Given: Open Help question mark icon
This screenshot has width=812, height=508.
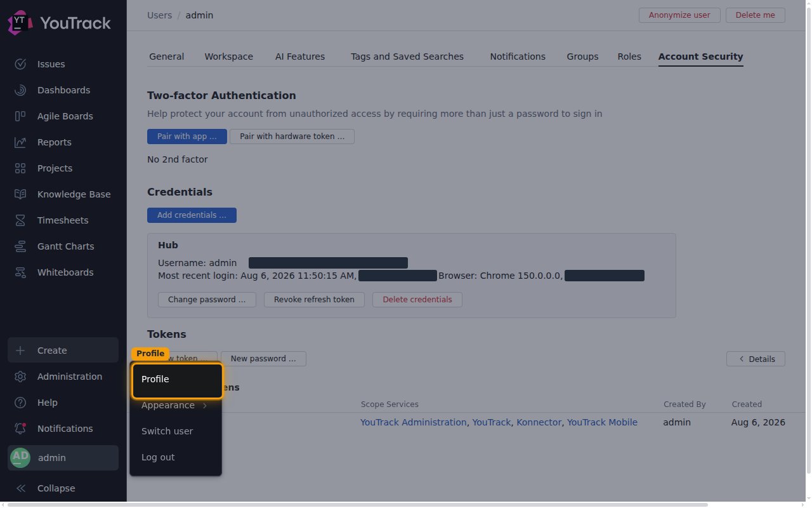Looking at the screenshot, I should [x=20, y=403].
